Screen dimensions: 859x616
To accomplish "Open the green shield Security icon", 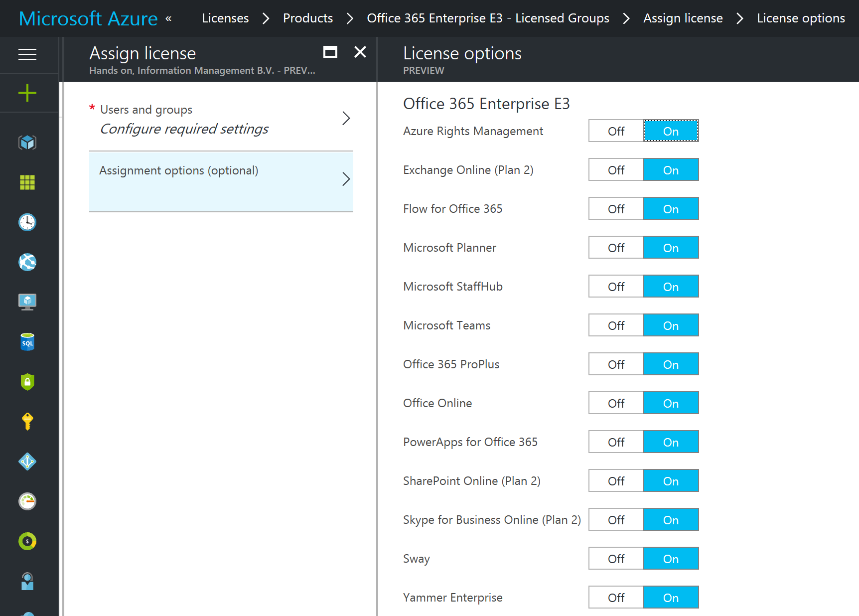I will pos(27,382).
